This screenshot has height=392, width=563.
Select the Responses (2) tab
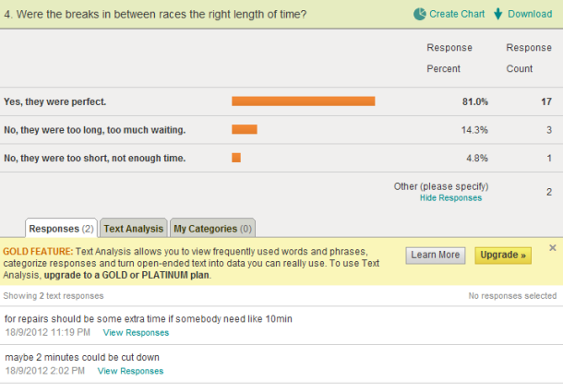(x=61, y=229)
